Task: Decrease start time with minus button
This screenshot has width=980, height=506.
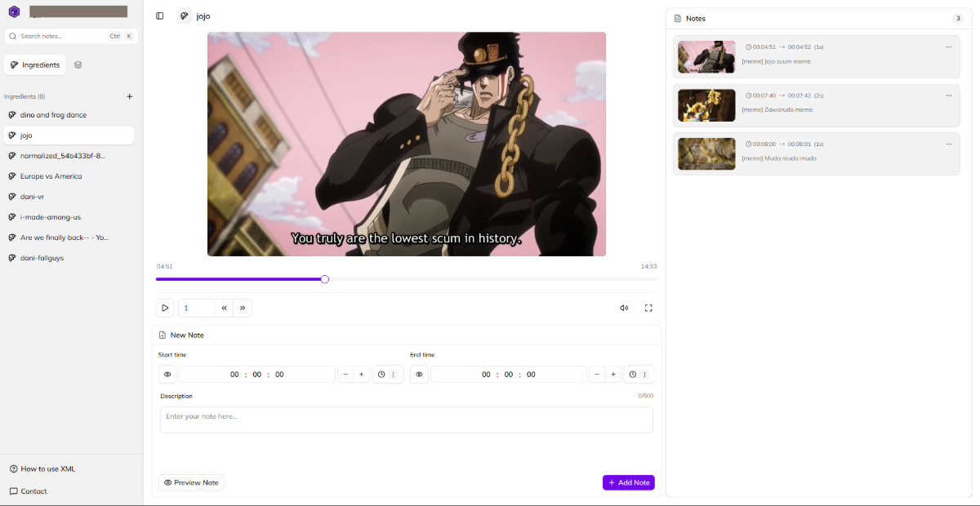Action: (x=345, y=375)
